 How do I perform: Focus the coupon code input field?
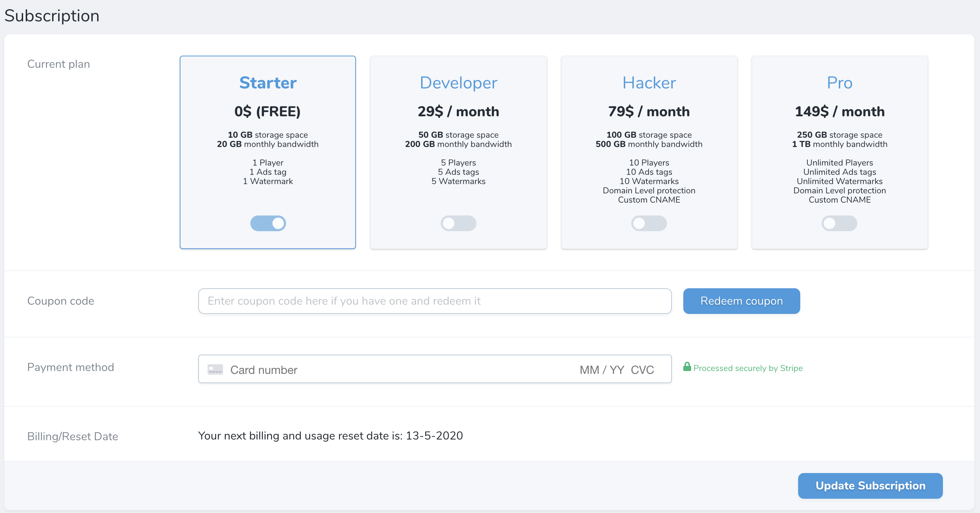(435, 301)
